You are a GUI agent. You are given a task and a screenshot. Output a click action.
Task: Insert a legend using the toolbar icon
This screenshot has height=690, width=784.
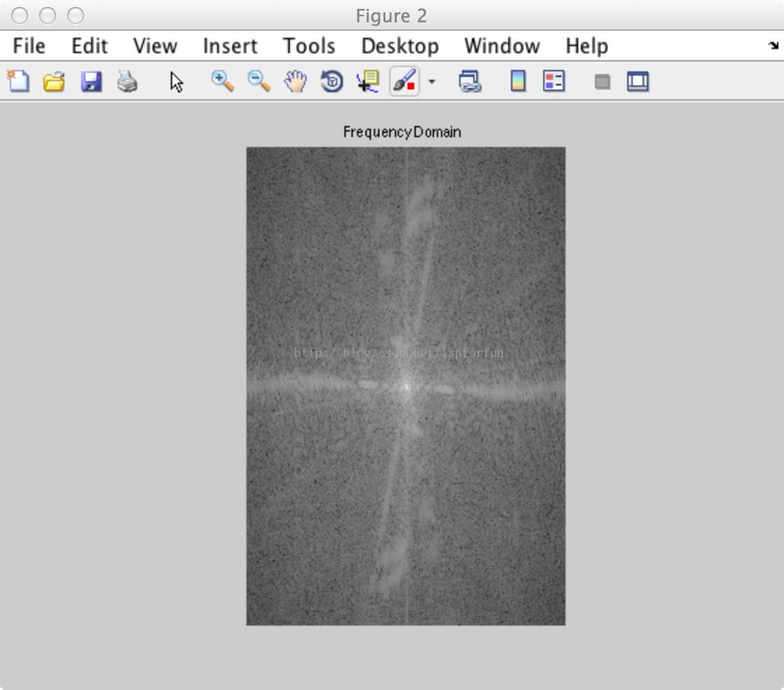pyautogui.click(x=554, y=81)
